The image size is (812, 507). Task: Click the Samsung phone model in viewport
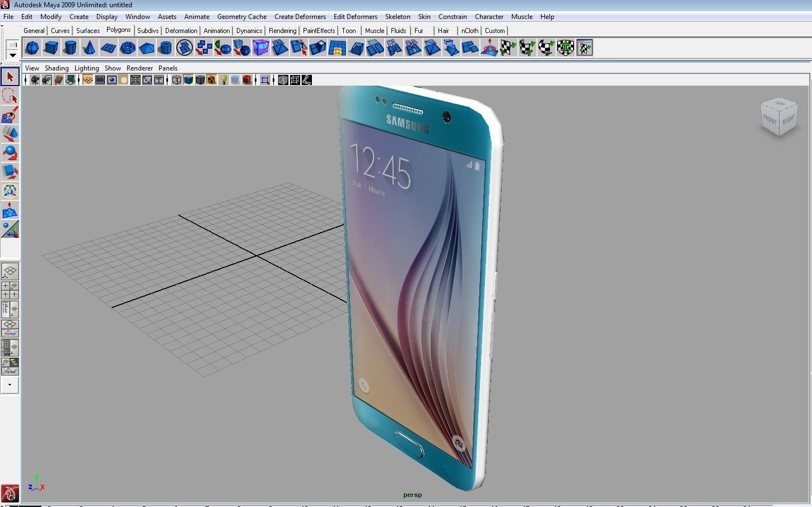tap(420, 288)
